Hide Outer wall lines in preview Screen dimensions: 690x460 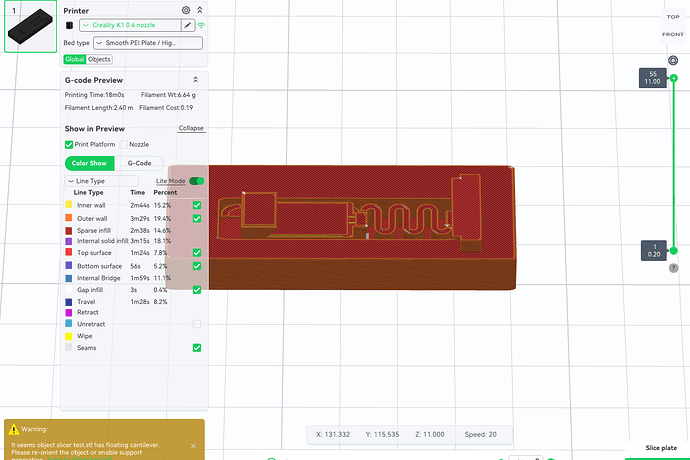[x=197, y=218]
